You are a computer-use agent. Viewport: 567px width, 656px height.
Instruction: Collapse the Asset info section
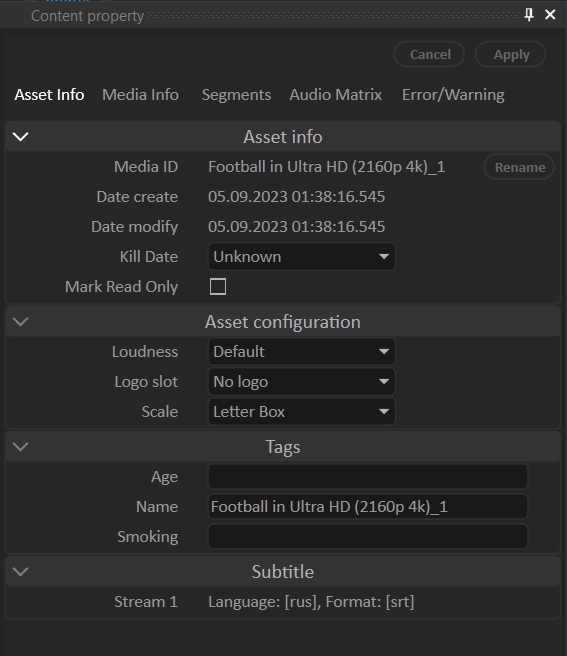pyautogui.click(x=21, y=137)
